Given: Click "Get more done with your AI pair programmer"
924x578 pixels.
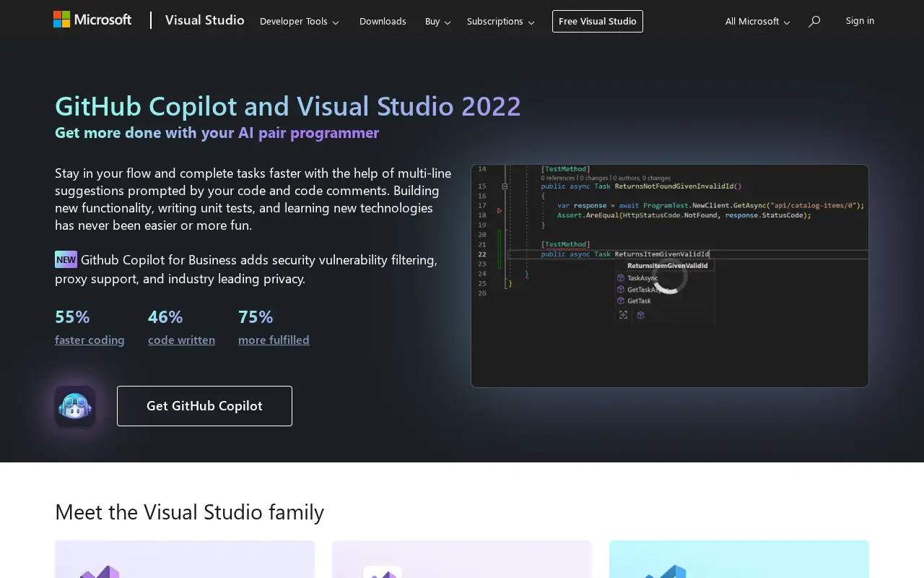Looking at the screenshot, I should [217, 133].
